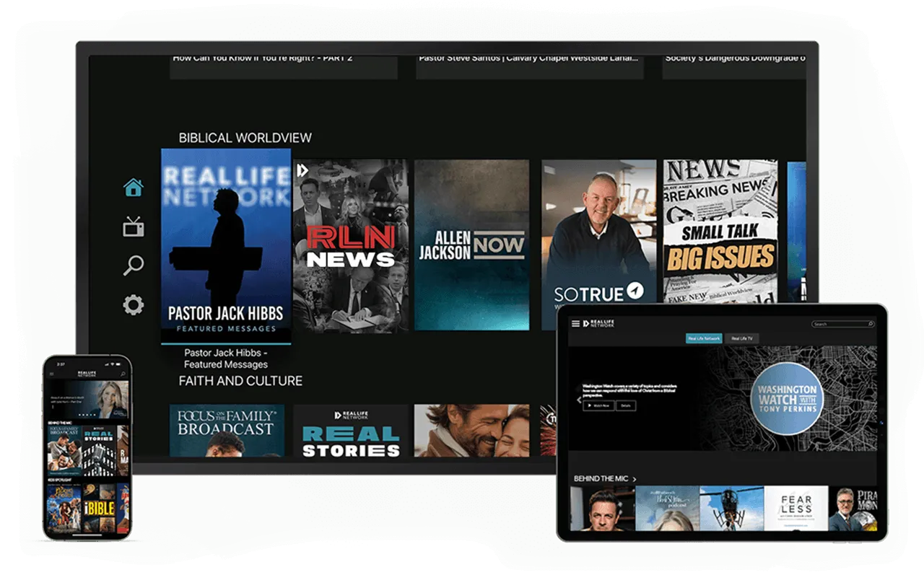Click the Watch Now button on tablet
Image resolution: width=924 pixels, height=580 pixels.
click(x=598, y=405)
